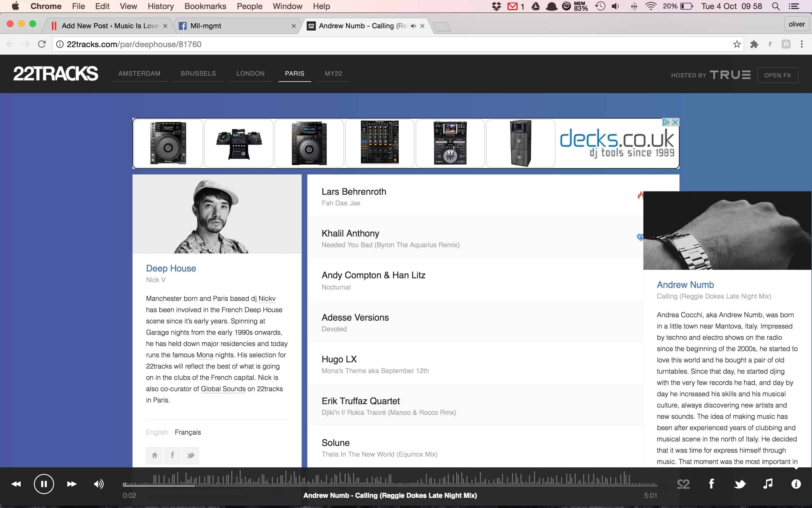812x508 pixels.
Task: Open the Global Sounds link in bio
Action: pos(223,389)
